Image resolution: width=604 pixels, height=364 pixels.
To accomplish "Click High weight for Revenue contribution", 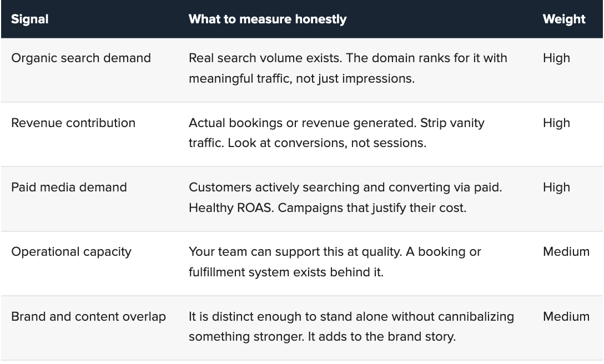I will coord(556,123).
